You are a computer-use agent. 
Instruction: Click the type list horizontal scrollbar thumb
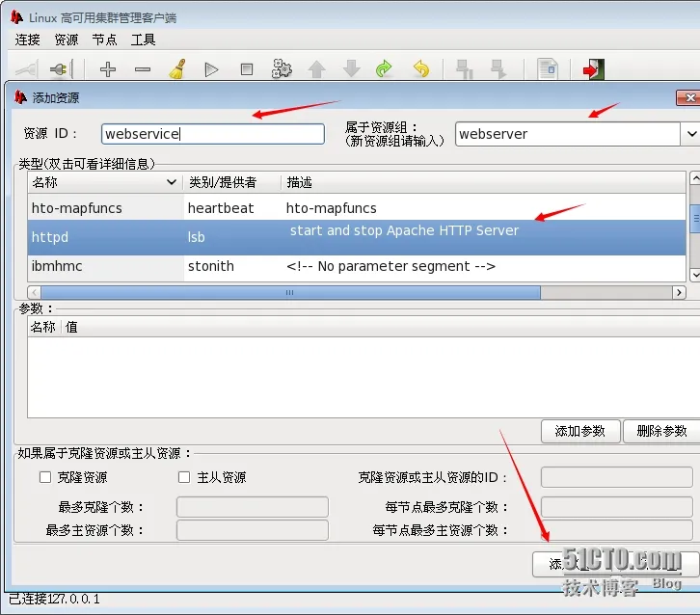coord(290,293)
